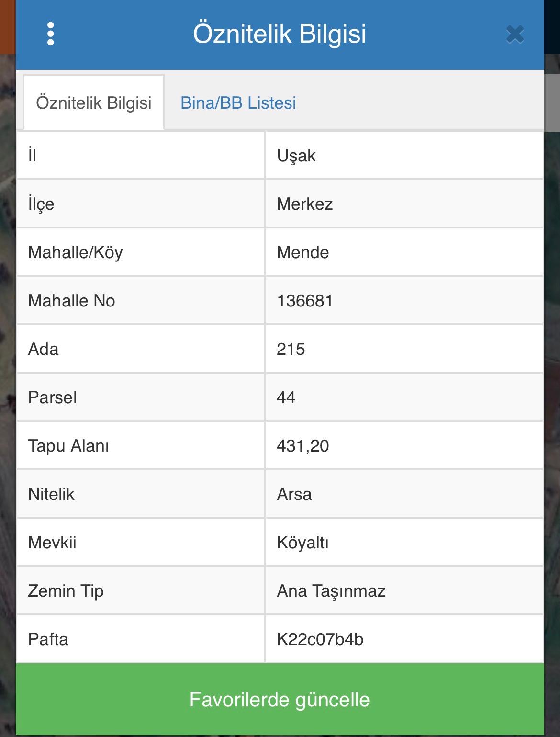
Task: Click the Merkez district value
Action: click(305, 204)
